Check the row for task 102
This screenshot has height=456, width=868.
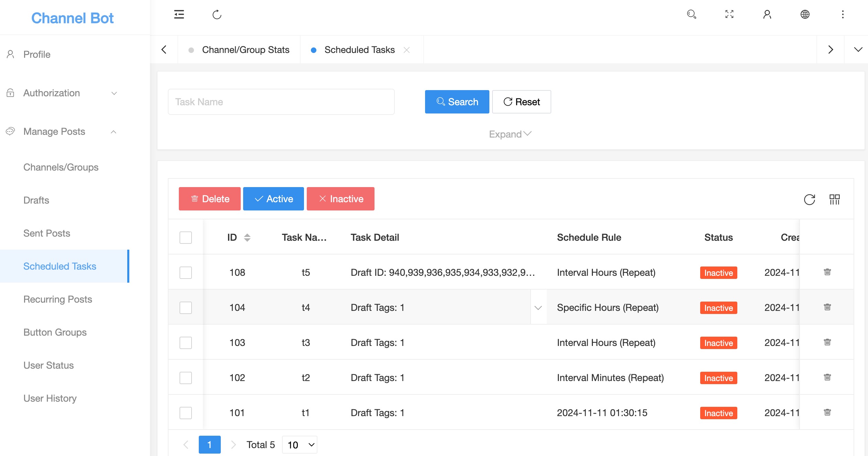tap(186, 378)
